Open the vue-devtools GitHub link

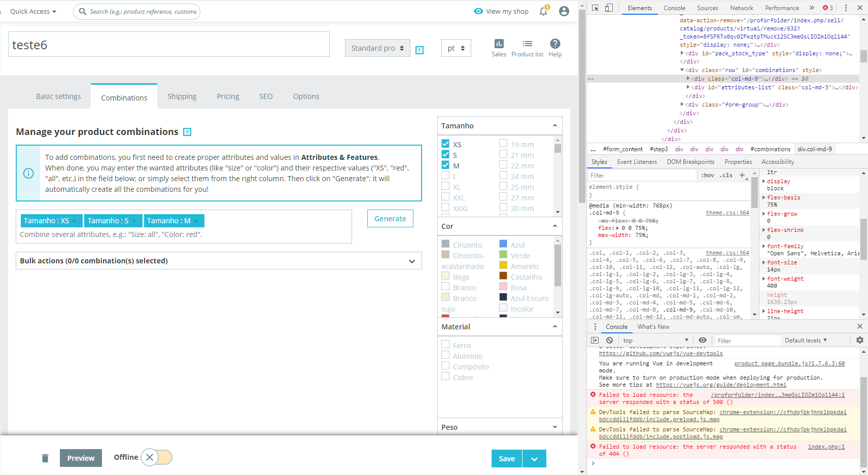(x=661, y=353)
